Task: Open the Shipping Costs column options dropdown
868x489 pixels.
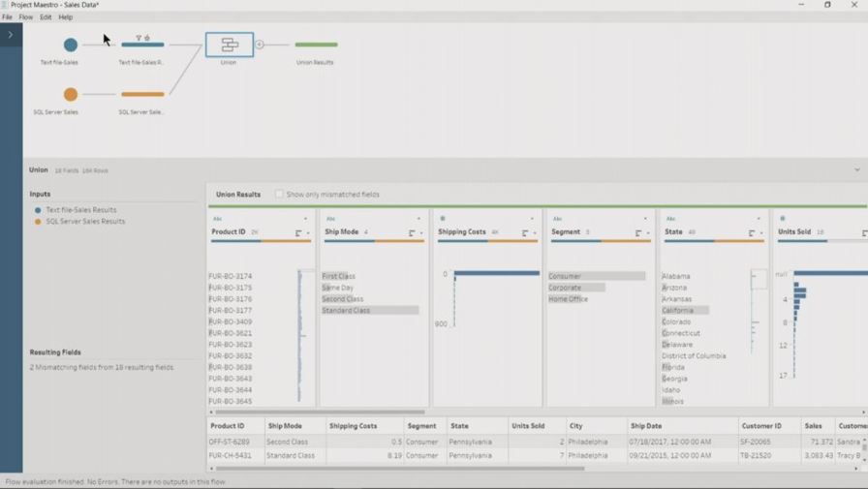Action: point(532,219)
